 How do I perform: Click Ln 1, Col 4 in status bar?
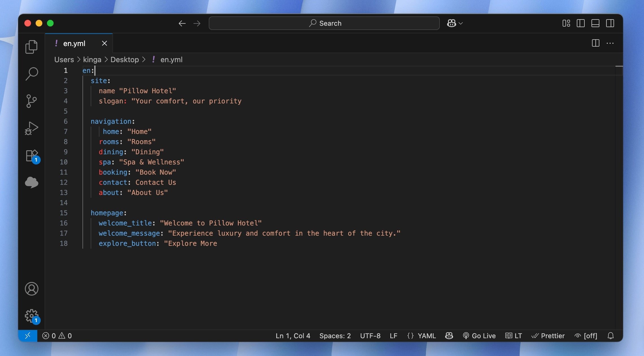(x=293, y=336)
